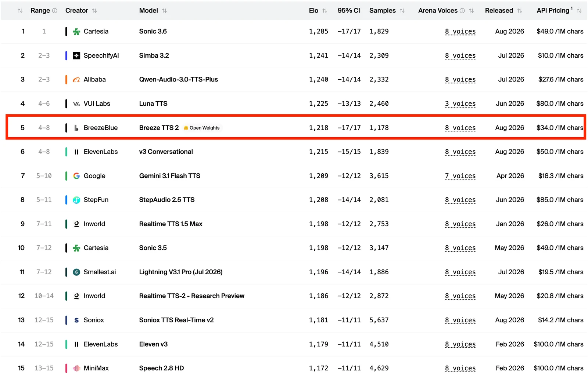Click Cartesia logo in Sonic 3.5 row
The width and height of the screenshot is (588, 380).
[x=76, y=248]
